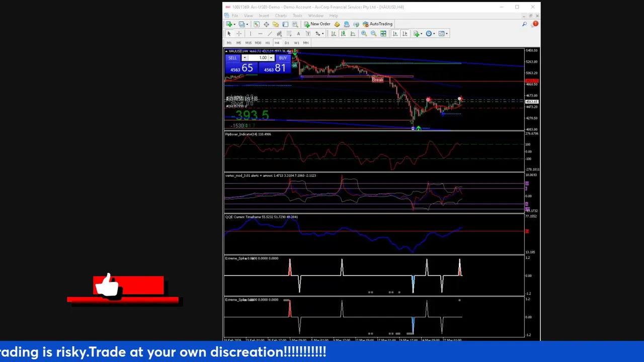Screen dimensions: 644x362
Task: Collapse one-click trading panel triangle
Action: point(227,51)
